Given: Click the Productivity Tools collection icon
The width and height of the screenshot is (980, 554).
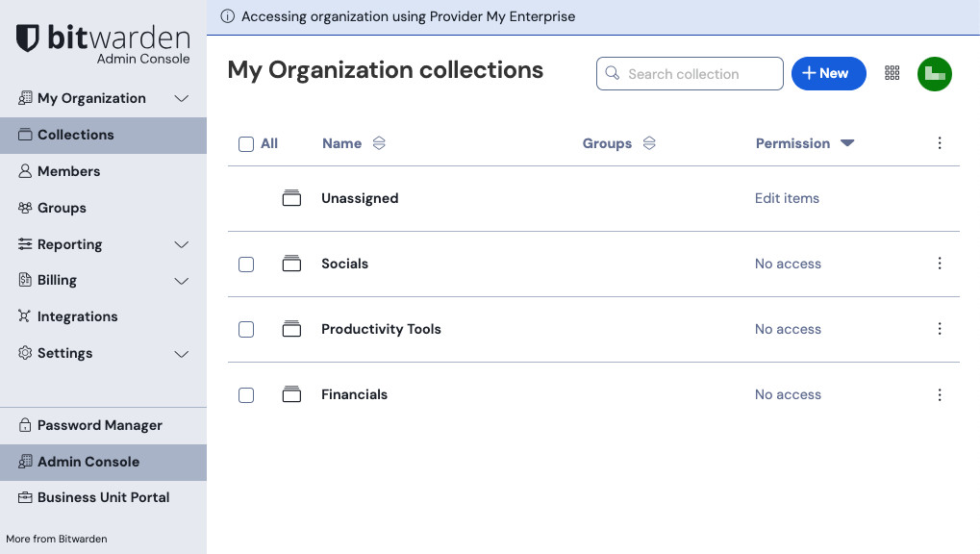Looking at the screenshot, I should coord(291,329).
